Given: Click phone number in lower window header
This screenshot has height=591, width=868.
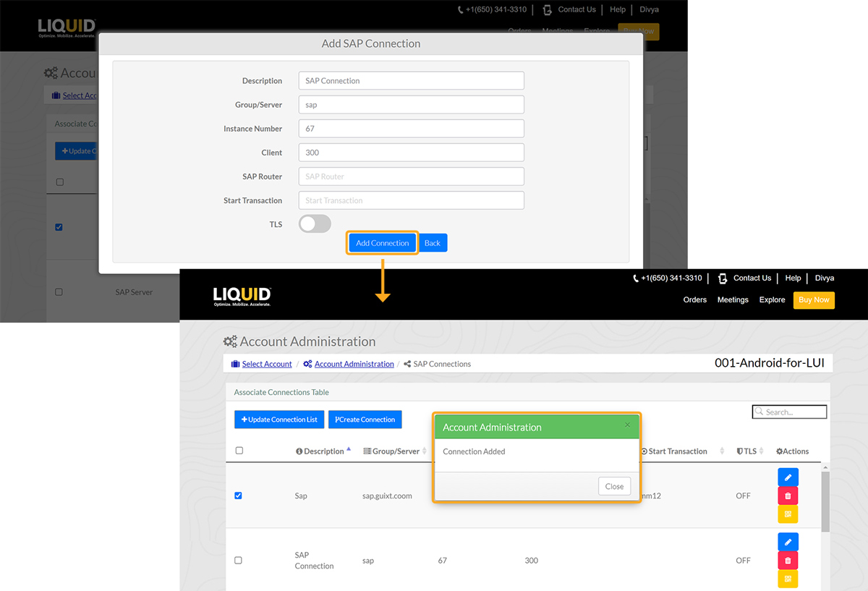Looking at the screenshot, I should coord(671,278).
